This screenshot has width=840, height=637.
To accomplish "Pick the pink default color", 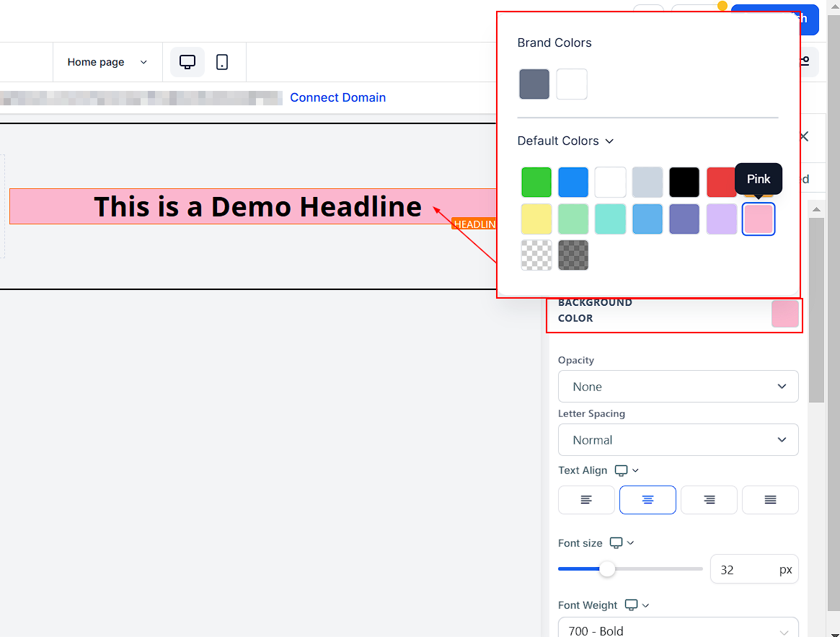I will tap(758, 219).
